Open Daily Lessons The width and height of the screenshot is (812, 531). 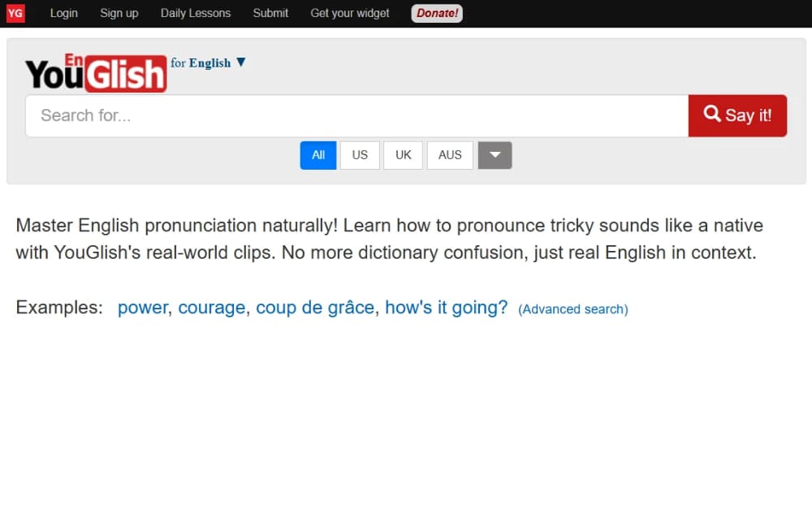(x=196, y=13)
